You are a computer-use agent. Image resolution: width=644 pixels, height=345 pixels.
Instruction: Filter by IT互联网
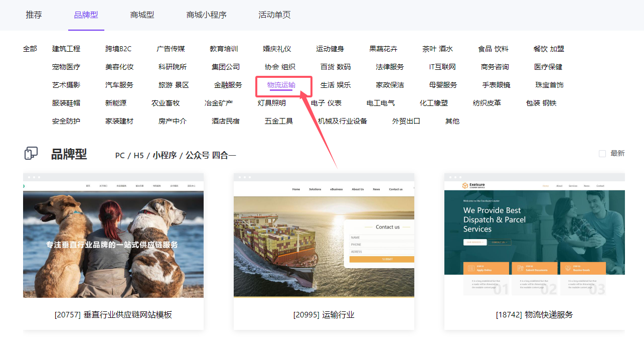pyautogui.click(x=442, y=67)
